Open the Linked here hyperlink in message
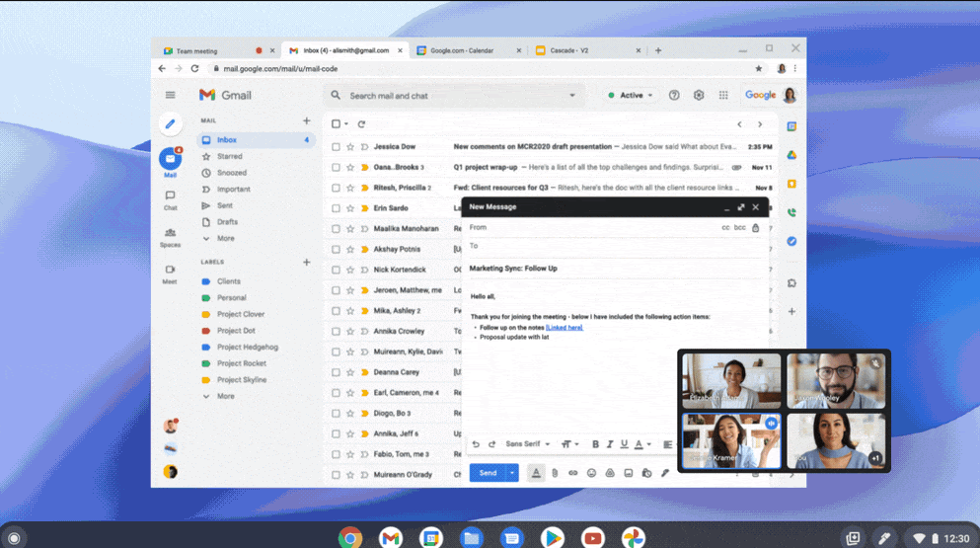980x548 pixels. [x=564, y=327]
